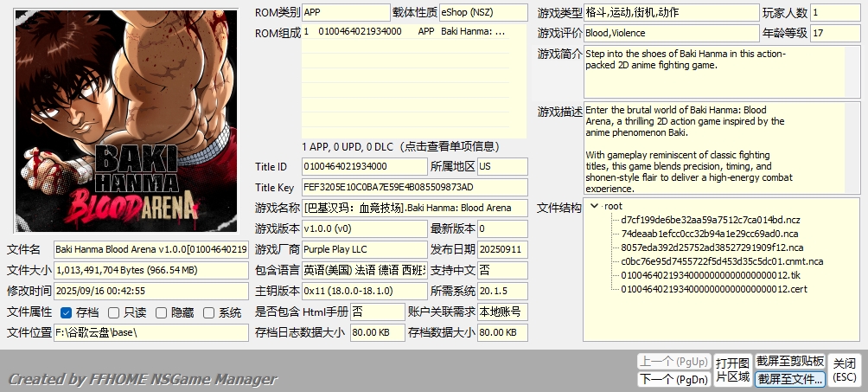Click the root label in 文件结构
Image resolution: width=868 pixels, height=392 pixels.
[x=613, y=206]
